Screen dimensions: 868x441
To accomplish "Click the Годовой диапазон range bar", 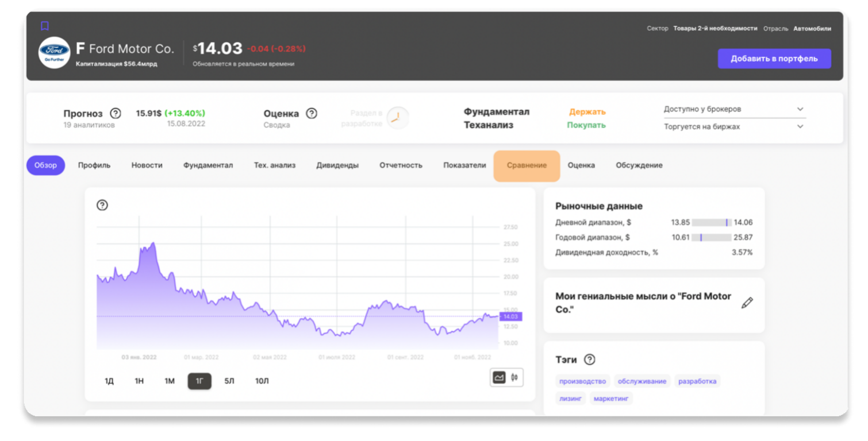I will [x=712, y=238].
